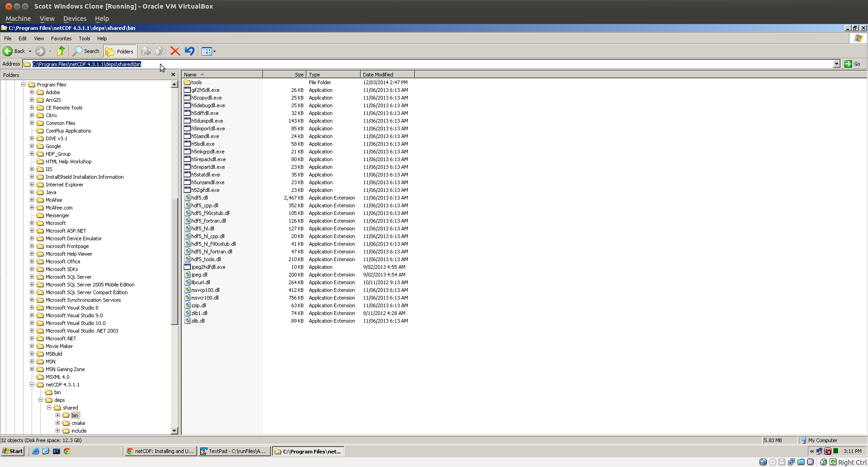Click the green Back arrow icon

tap(8, 51)
